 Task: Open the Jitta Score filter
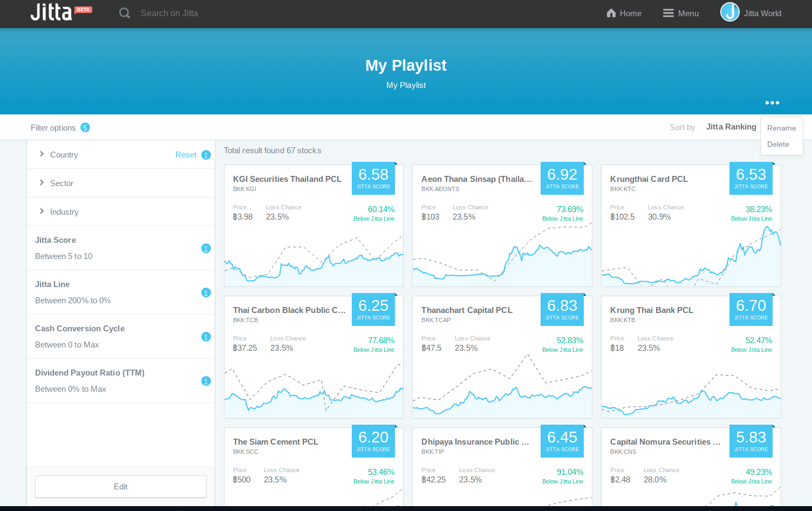click(x=121, y=248)
